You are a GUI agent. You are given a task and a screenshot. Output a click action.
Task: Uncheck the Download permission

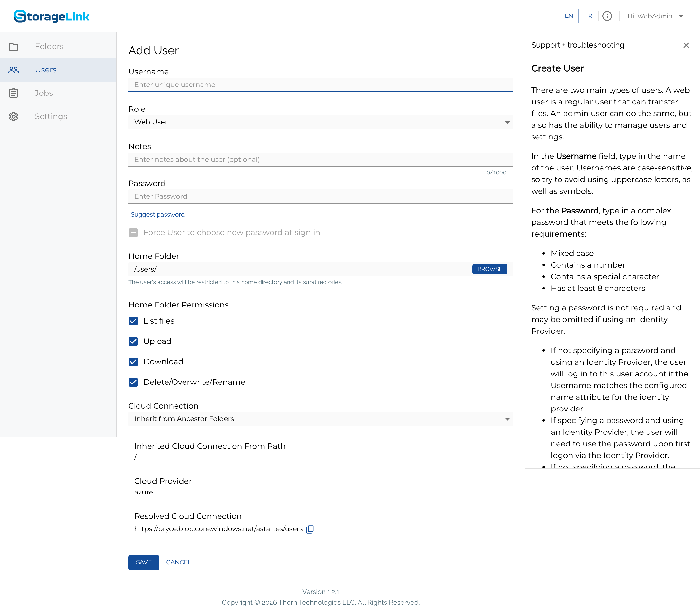click(x=133, y=362)
